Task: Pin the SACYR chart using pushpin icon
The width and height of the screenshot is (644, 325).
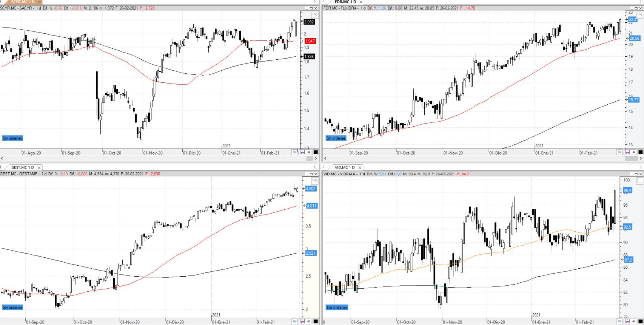Action: click(x=309, y=152)
